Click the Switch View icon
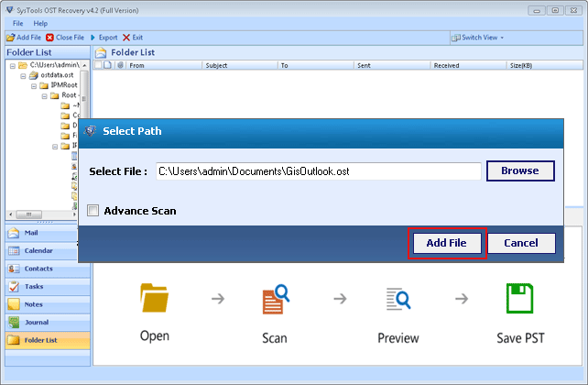Viewport: 588px width, 385px height. [x=456, y=38]
